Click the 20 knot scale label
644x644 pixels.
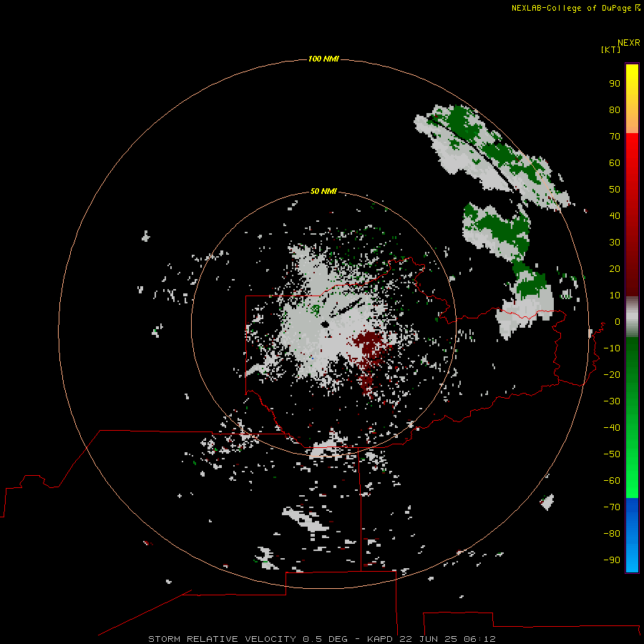point(615,269)
